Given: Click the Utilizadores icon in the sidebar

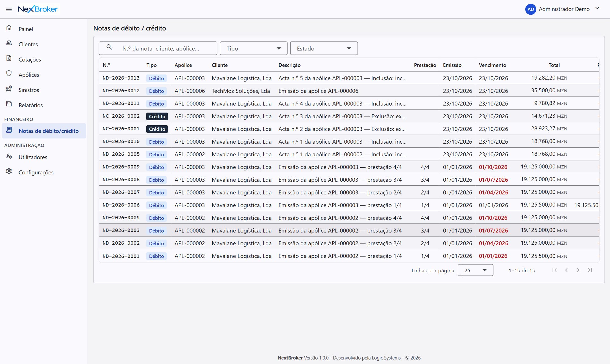Looking at the screenshot, I should point(9,156).
